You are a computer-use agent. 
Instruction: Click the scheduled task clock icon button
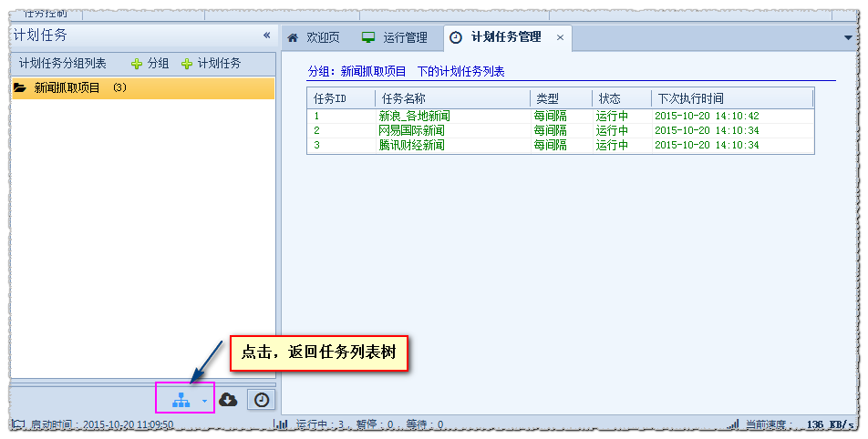261,400
